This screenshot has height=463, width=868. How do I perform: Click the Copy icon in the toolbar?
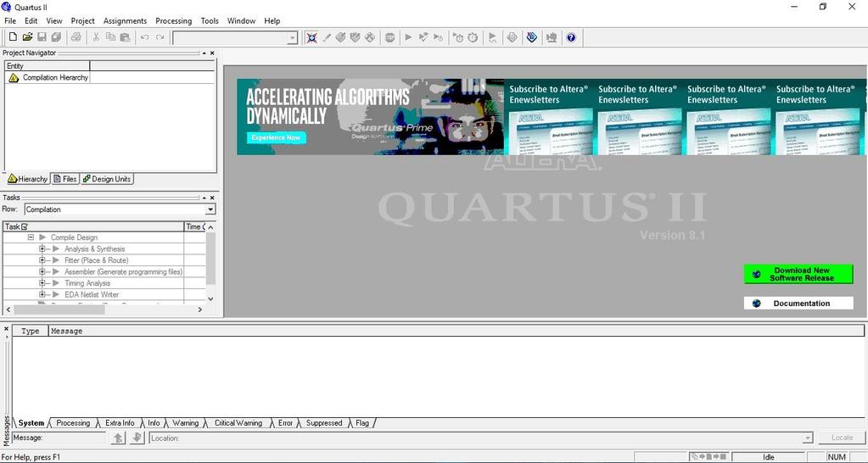coord(110,37)
